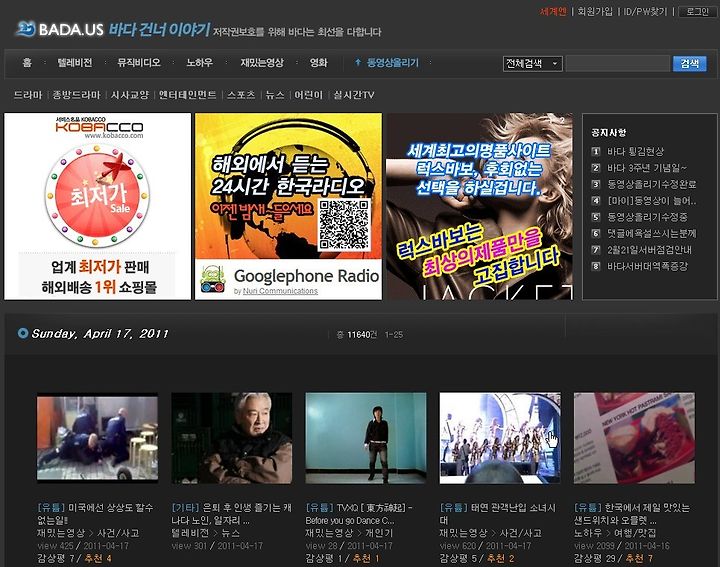The width and height of the screenshot is (720, 567).
Task: Click the QR code in radio banner
Action: (x=344, y=225)
